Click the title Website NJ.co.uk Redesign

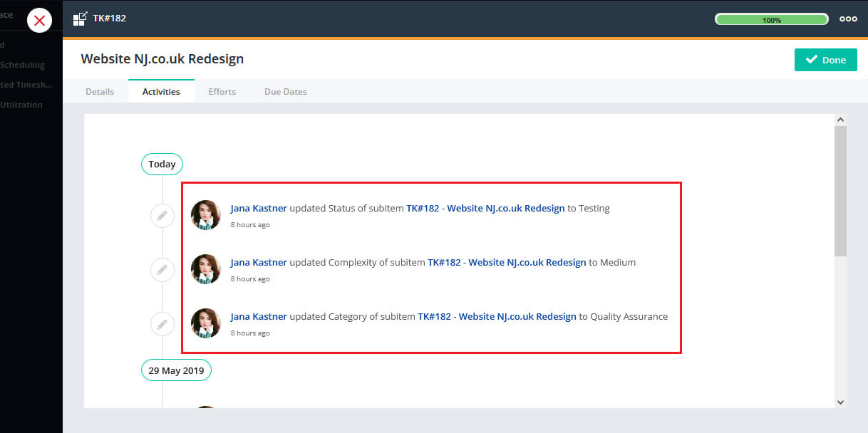pyautogui.click(x=162, y=59)
